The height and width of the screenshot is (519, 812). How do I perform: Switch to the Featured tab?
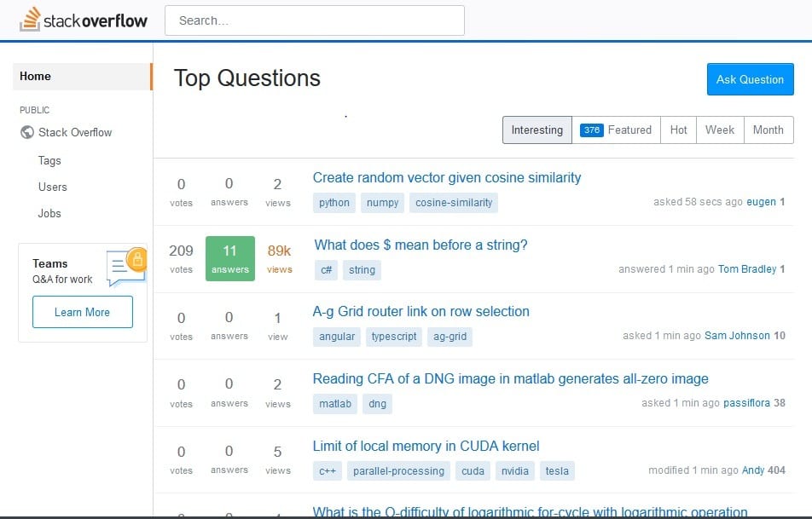(630, 130)
